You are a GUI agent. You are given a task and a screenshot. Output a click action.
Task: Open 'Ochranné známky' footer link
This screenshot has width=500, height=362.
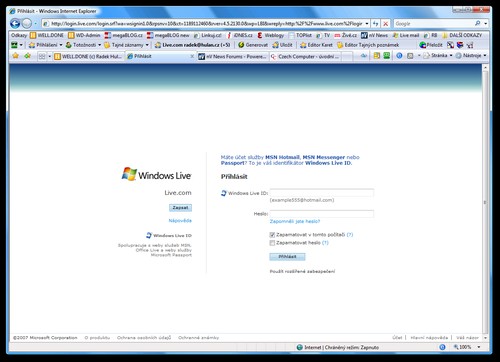coord(198,338)
